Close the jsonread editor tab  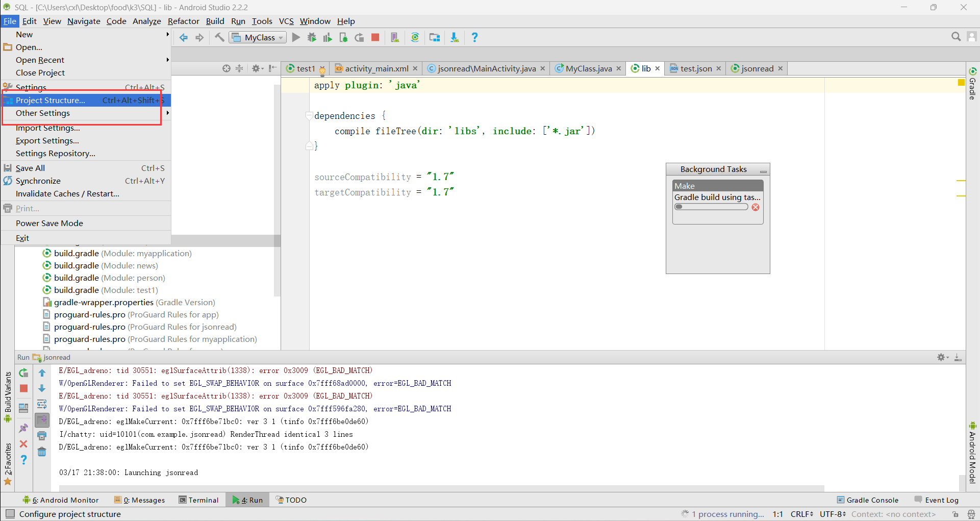[x=780, y=68]
